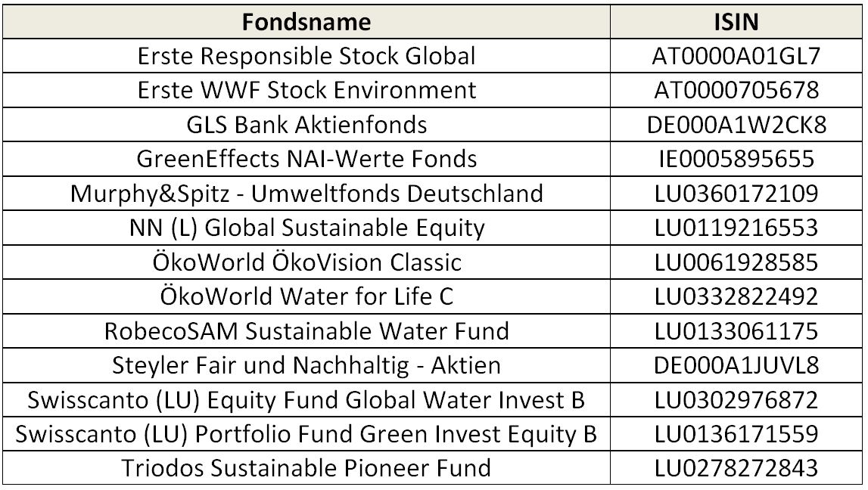Screen dimensions: 868x490
Task: Select ISIN IE0005895655
Action: [736, 159]
